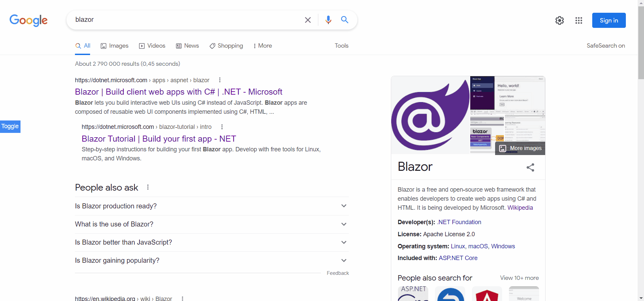Image resolution: width=644 pixels, height=301 pixels.
Task: Expand 'Is Blazor better than JavaScript?'
Action: (212, 242)
